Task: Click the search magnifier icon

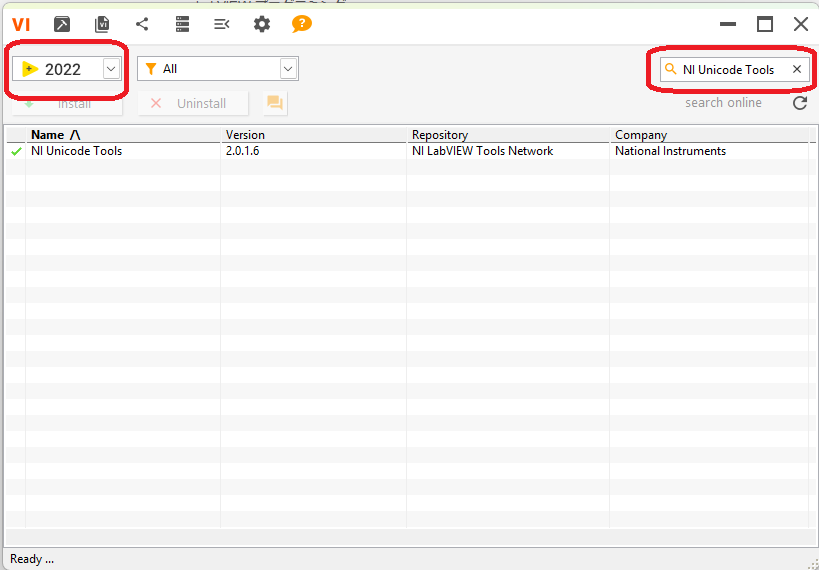Action: [x=671, y=69]
